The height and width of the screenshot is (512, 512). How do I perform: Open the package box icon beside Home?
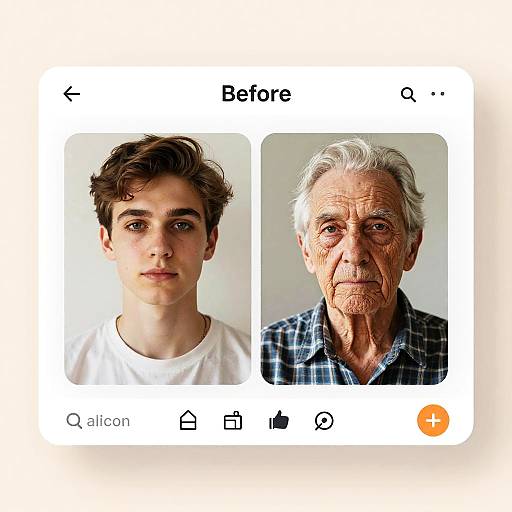[233, 420]
